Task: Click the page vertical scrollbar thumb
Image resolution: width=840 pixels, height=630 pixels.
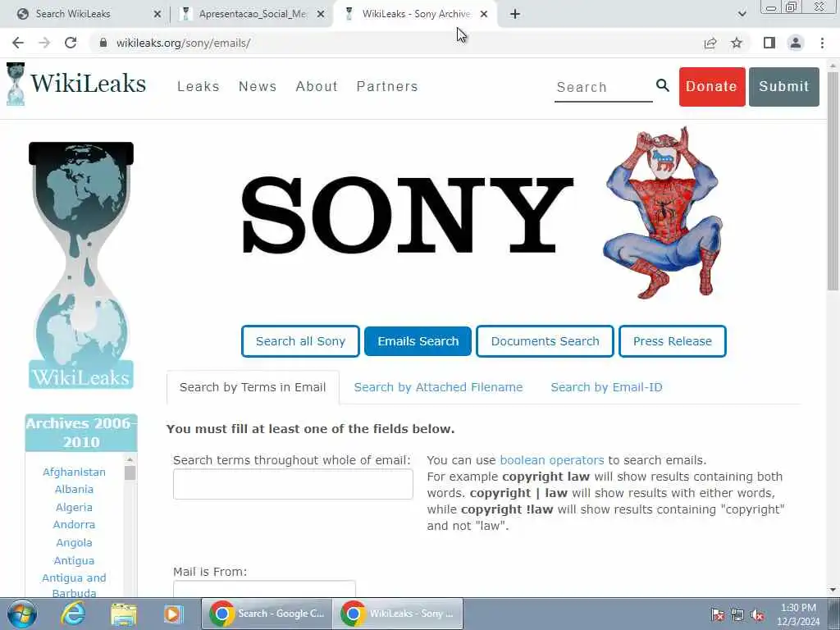Action: pyautogui.click(x=833, y=180)
